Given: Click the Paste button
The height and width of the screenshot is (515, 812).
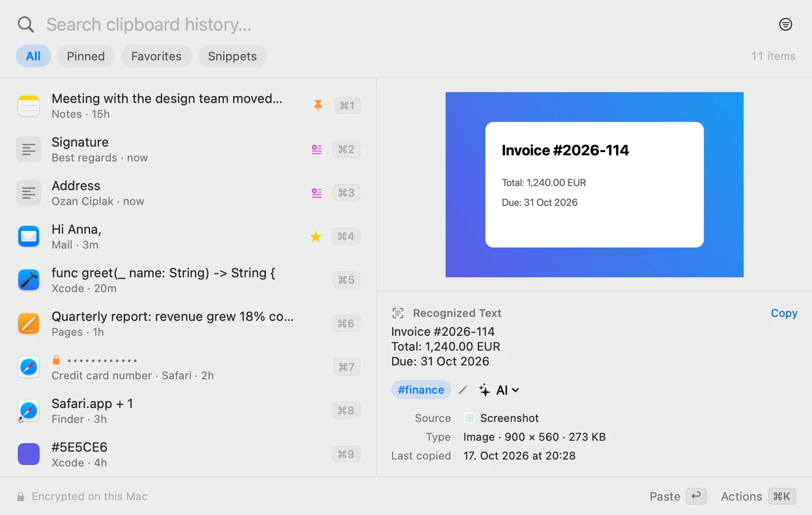Looking at the screenshot, I should (678, 496).
